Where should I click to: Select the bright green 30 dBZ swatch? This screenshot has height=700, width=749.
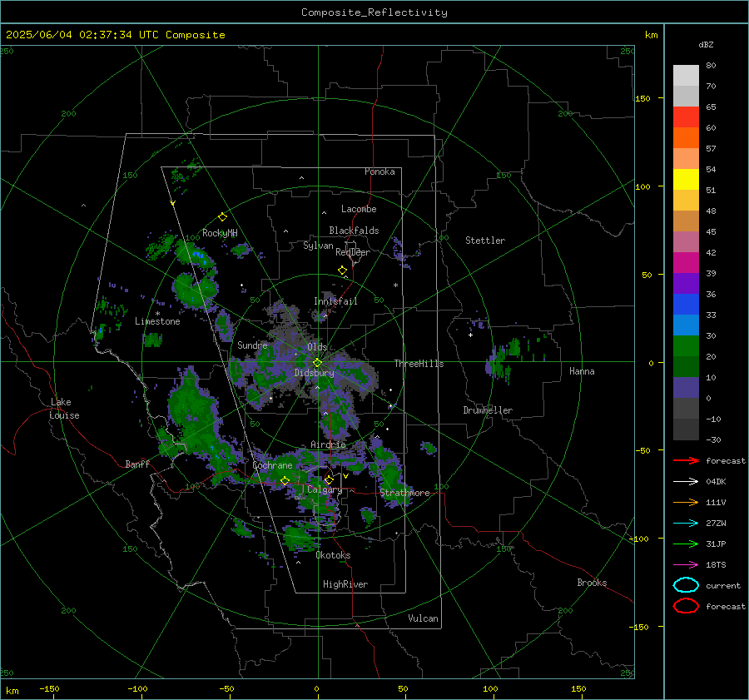tap(686, 345)
